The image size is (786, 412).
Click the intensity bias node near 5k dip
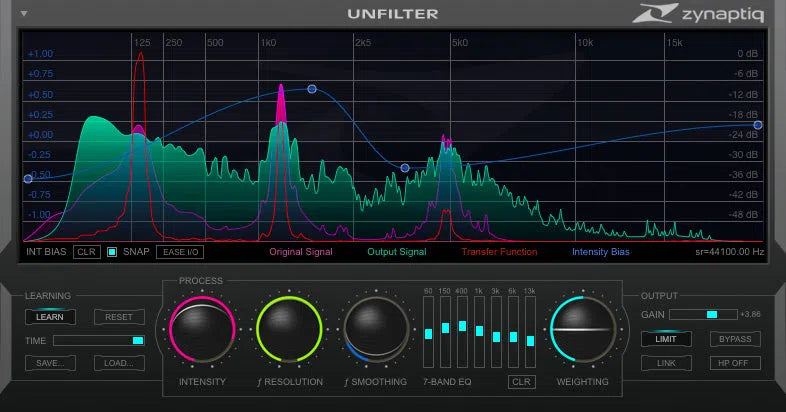[x=405, y=168]
